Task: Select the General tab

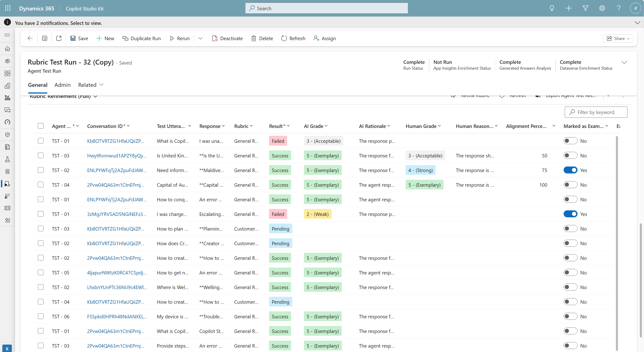Action: pyautogui.click(x=37, y=85)
